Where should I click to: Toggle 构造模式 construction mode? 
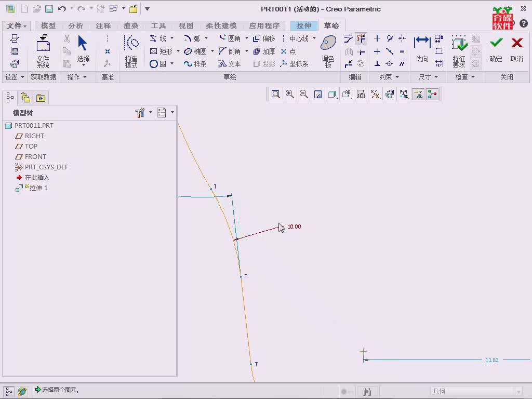[x=131, y=51]
